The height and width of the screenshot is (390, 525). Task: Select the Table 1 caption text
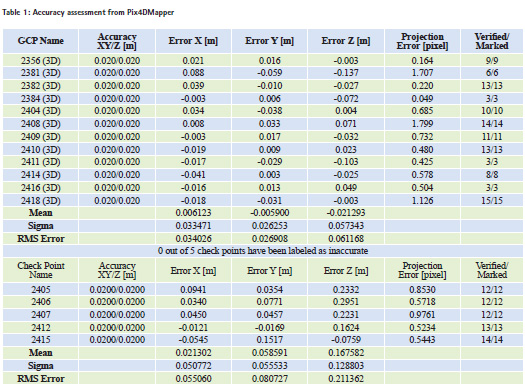coord(88,13)
